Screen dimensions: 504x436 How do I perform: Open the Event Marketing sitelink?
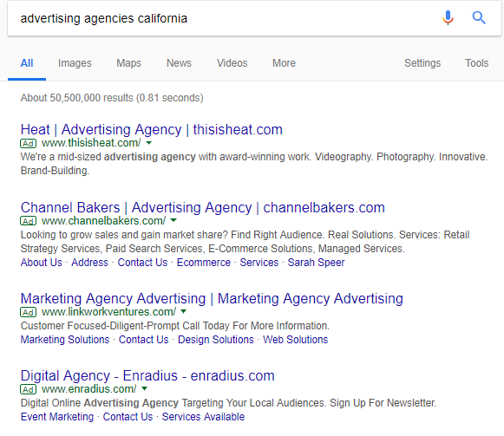tap(57, 417)
